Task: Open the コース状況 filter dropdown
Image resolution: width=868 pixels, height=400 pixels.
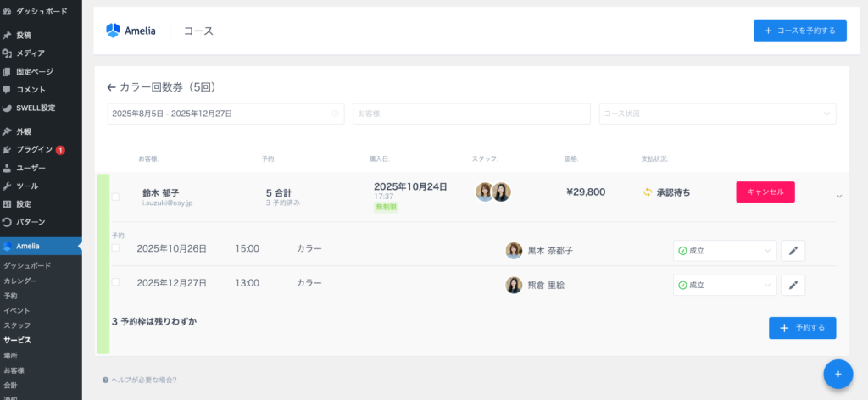Action: (x=716, y=114)
